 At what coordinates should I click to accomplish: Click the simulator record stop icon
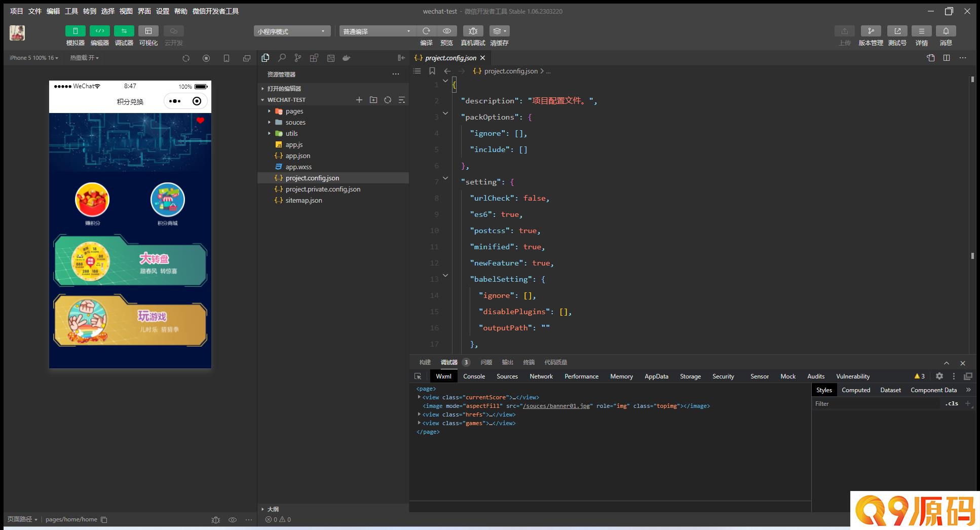tap(206, 58)
